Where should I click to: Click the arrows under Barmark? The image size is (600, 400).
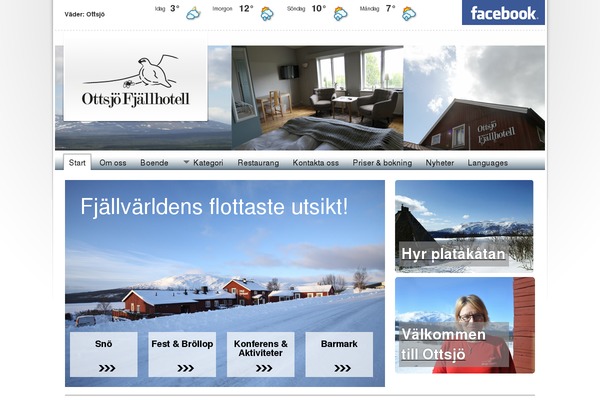(342, 368)
